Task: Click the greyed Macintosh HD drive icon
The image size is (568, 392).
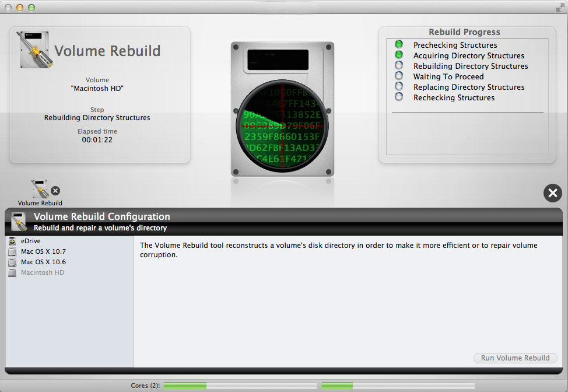Action: click(x=12, y=272)
